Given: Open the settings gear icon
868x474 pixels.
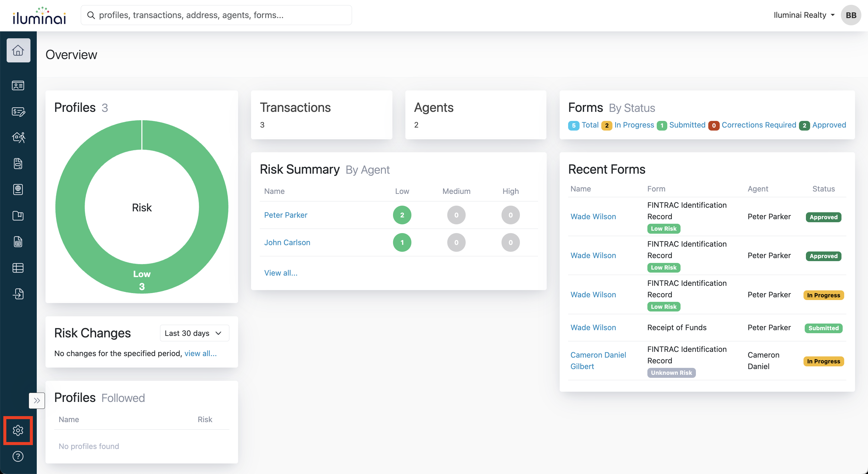Looking at the screenshot, I should coord(18,430).
